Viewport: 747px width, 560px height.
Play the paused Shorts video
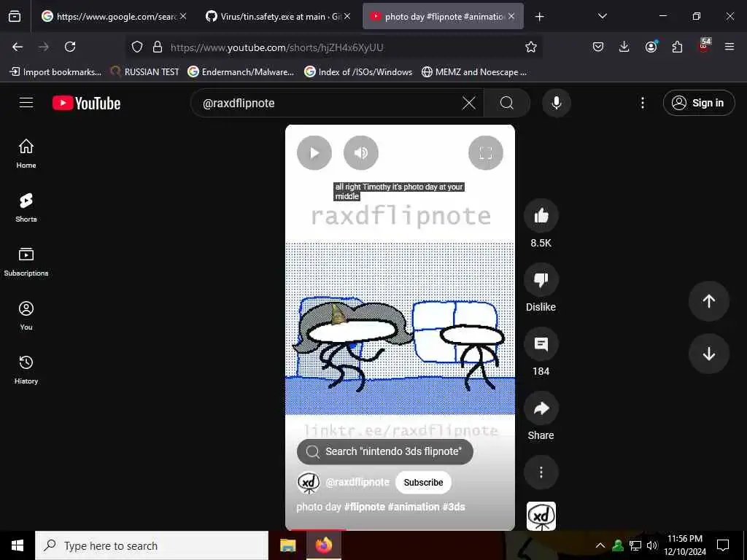(x=314, y=153)
